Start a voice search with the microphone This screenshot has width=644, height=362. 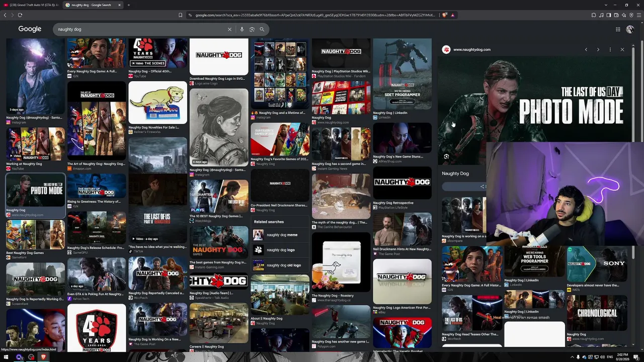pyautogui.click(x=242, y=29)
